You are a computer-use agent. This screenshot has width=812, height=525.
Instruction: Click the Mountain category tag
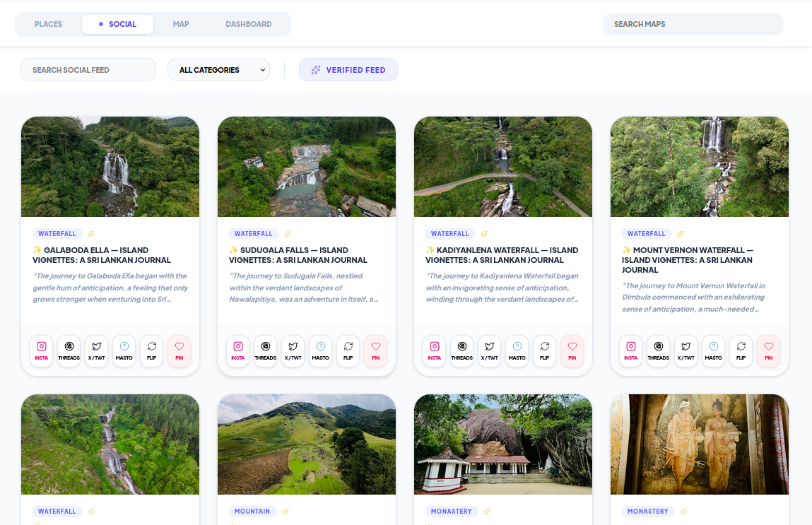(x=252, y=512)
